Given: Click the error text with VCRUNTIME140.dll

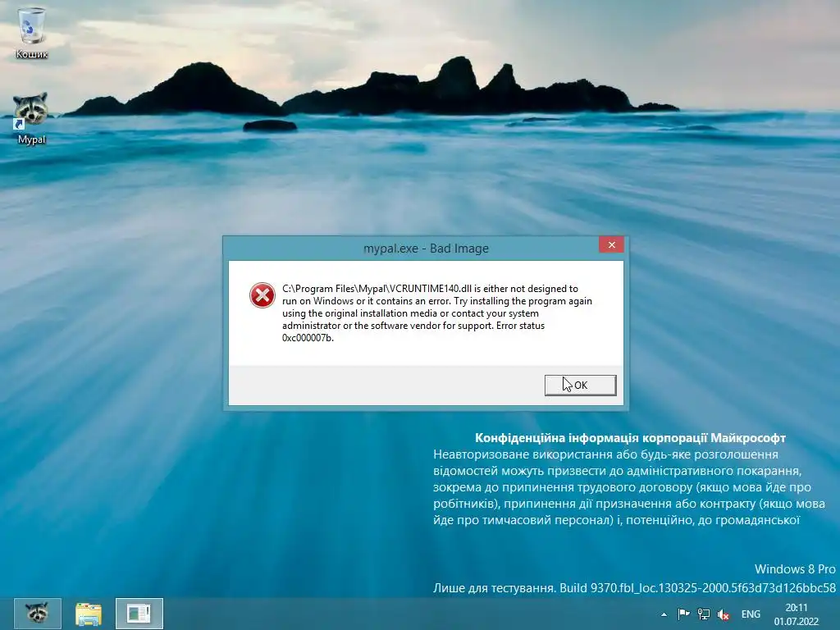Looking at the screenshot, I should click(x=437, y=313).
